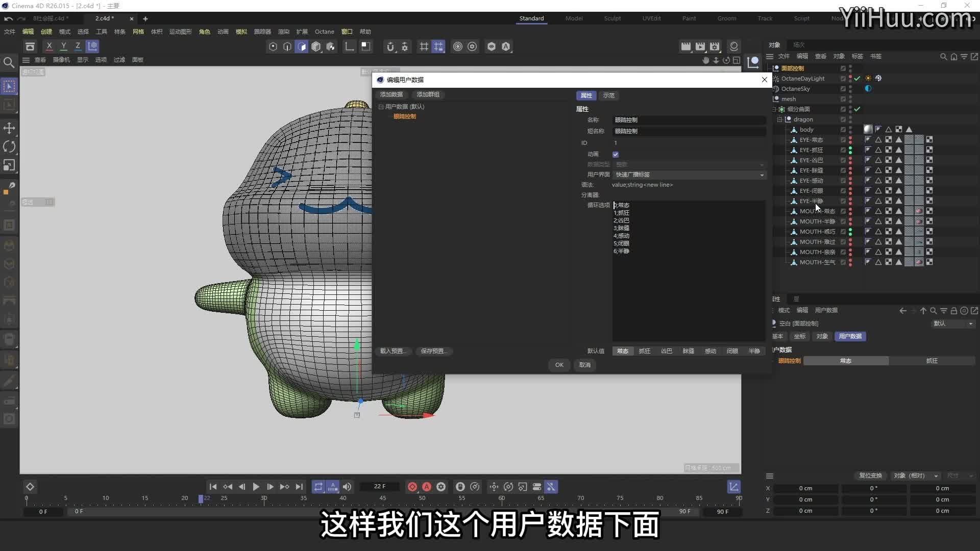Select 抓狂 on 眼睛控制 quick tab
980x551 pixels.
[x=932, y=361]
